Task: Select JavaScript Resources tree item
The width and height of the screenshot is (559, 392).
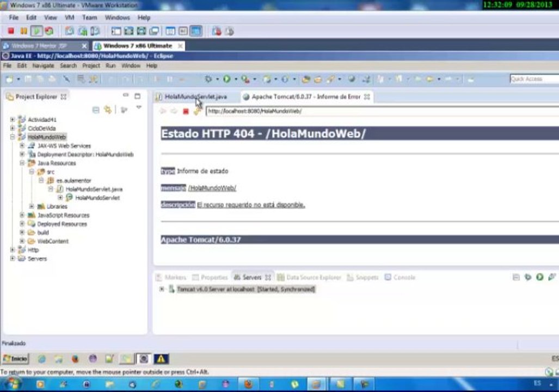Action: (x=64, y=215)
